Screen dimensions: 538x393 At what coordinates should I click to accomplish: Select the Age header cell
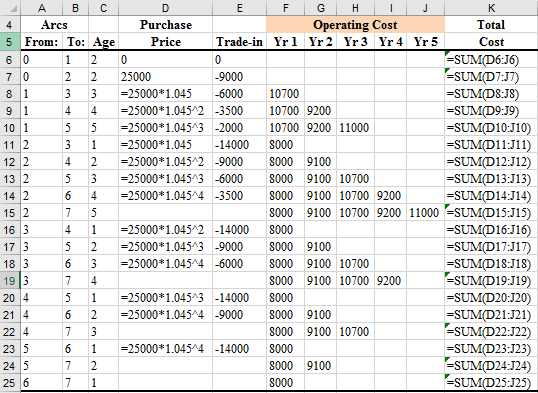coord(104,42)
